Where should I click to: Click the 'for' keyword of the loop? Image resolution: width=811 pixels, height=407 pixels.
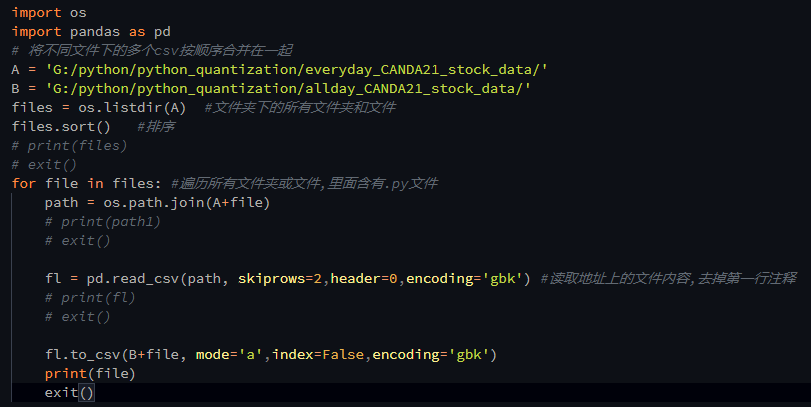pos(24,183)
